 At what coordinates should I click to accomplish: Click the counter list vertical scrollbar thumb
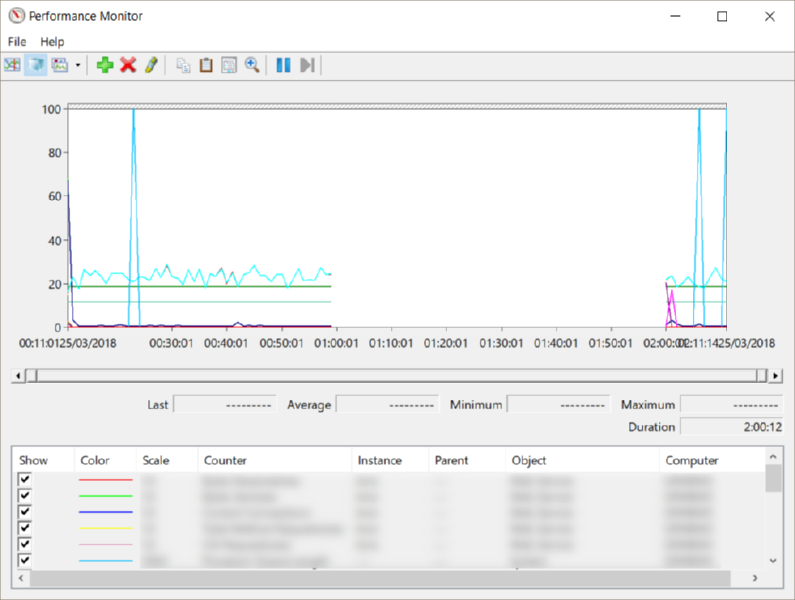773,478
